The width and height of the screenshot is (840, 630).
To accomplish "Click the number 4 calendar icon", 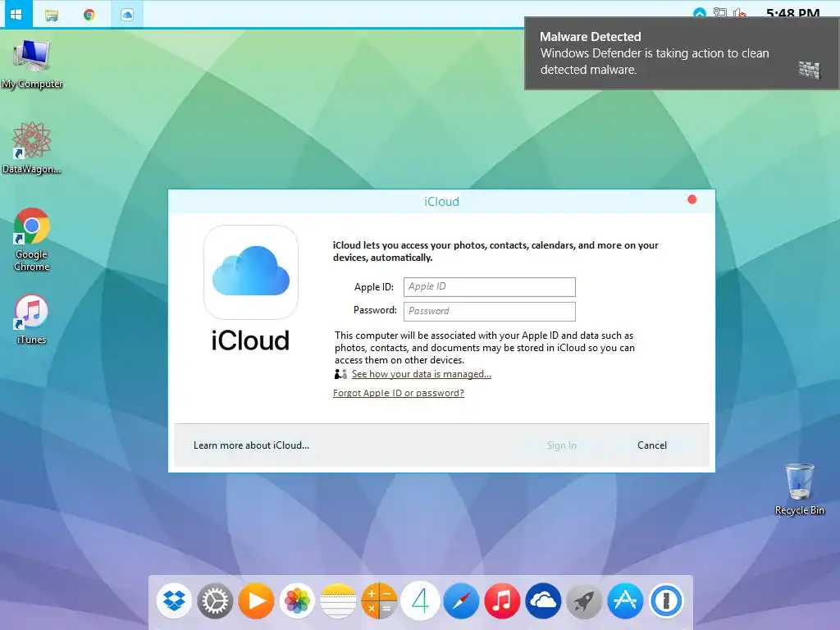I will pos(420,600).
